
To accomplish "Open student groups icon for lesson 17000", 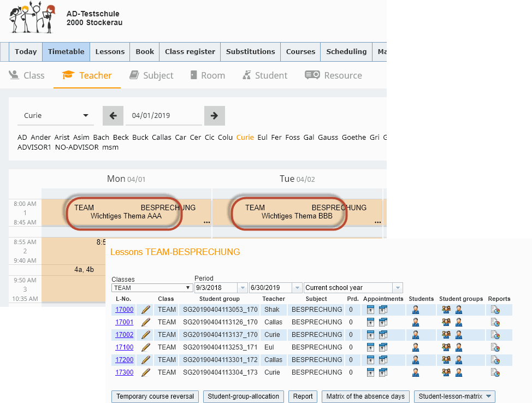I will click(446, 310).
